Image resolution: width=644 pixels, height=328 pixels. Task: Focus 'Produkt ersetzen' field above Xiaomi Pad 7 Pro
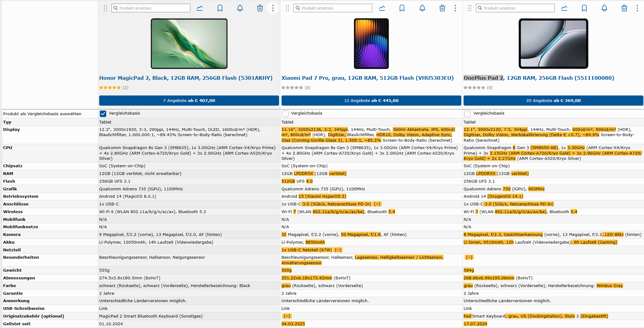click(333, 8)
